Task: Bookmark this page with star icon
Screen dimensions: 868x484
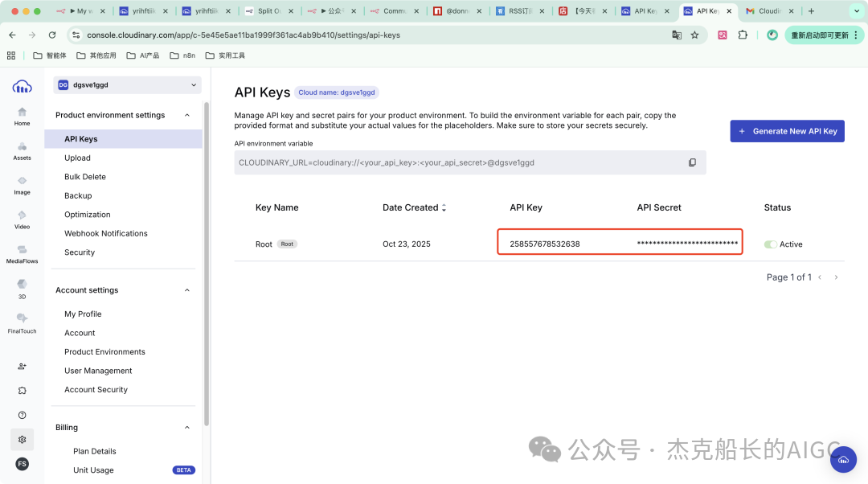Action: click(694, 35)
